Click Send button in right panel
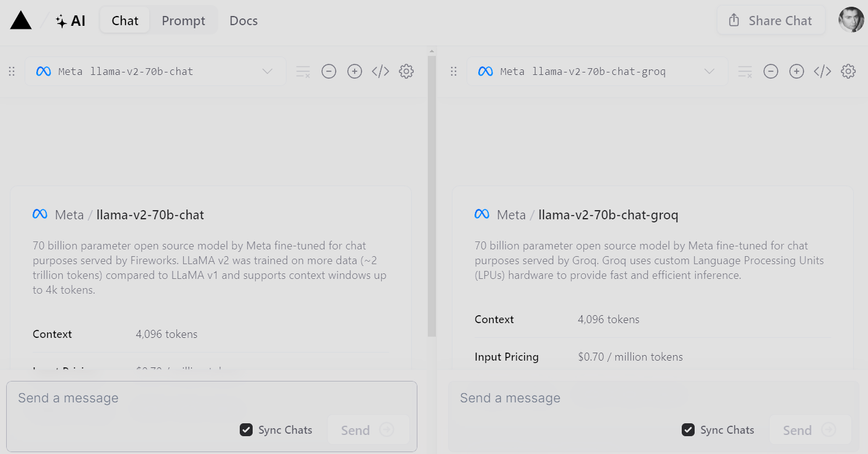 (810, 430)
